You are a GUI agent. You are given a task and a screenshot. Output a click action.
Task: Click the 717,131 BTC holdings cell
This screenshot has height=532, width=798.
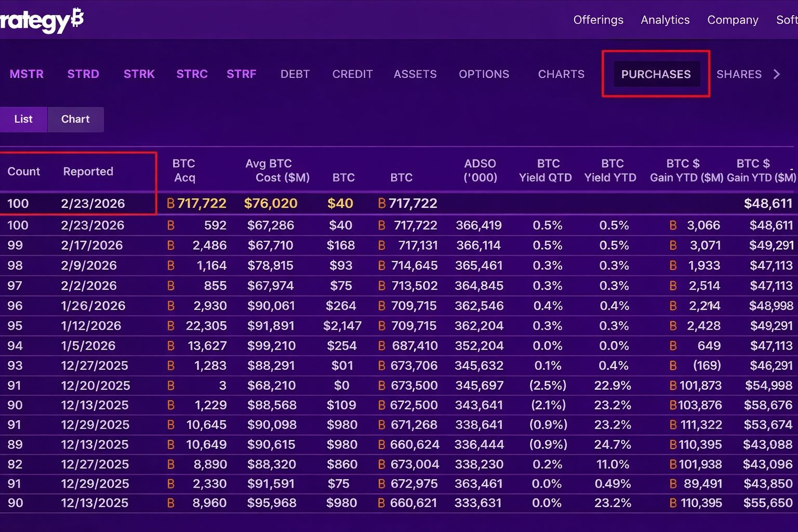click(418, 245)
